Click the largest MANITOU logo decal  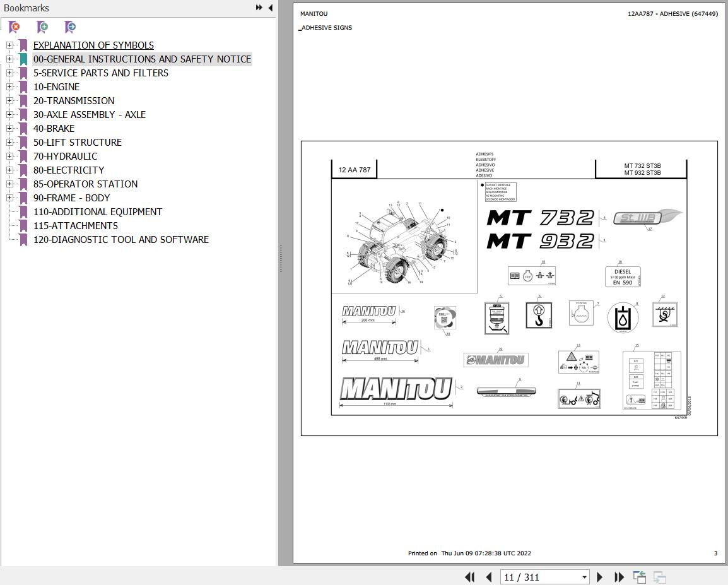(396, 389)
